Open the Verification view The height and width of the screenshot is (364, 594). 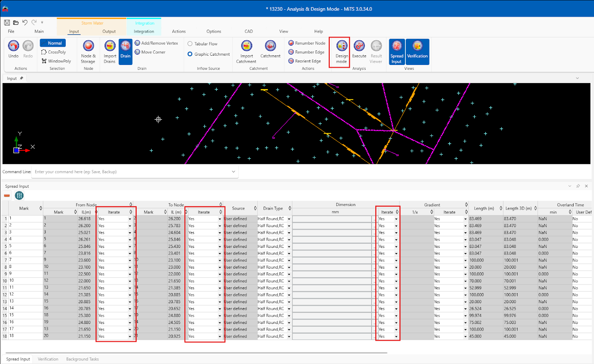click(x=418, y=52)
